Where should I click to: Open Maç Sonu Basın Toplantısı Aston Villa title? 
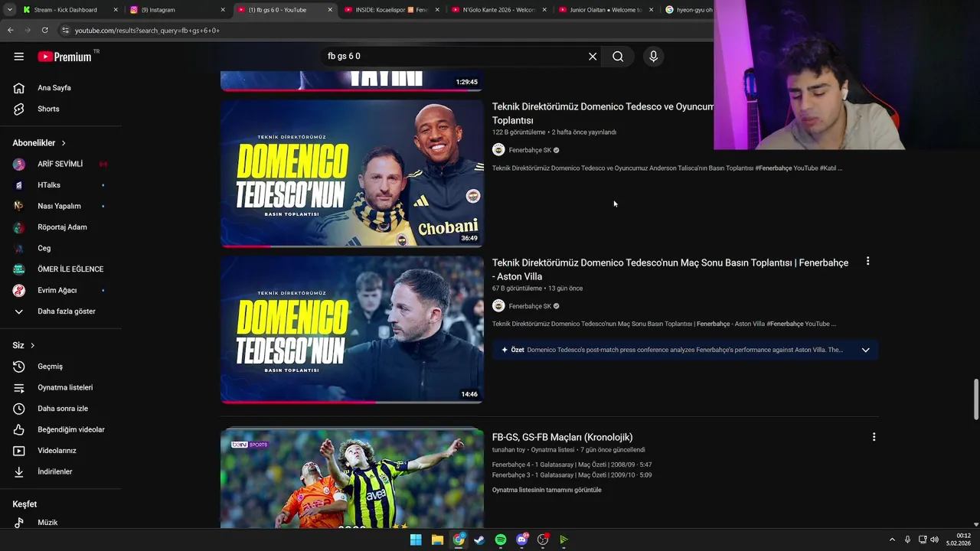(670, 269)
